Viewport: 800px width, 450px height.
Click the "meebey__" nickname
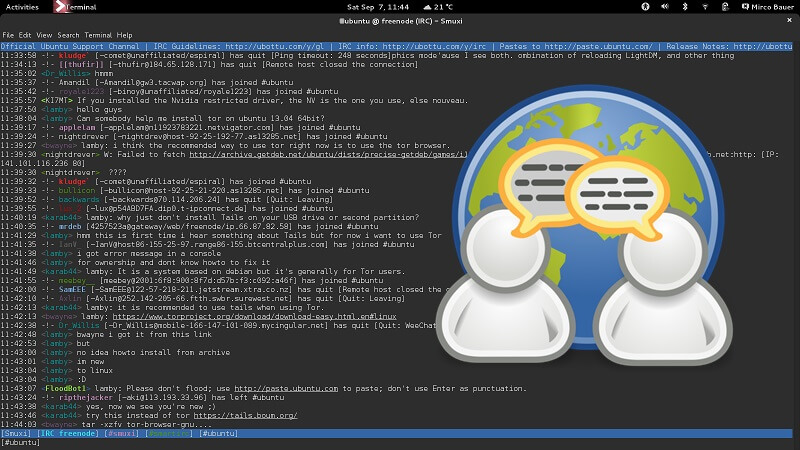tap(77, 281)
